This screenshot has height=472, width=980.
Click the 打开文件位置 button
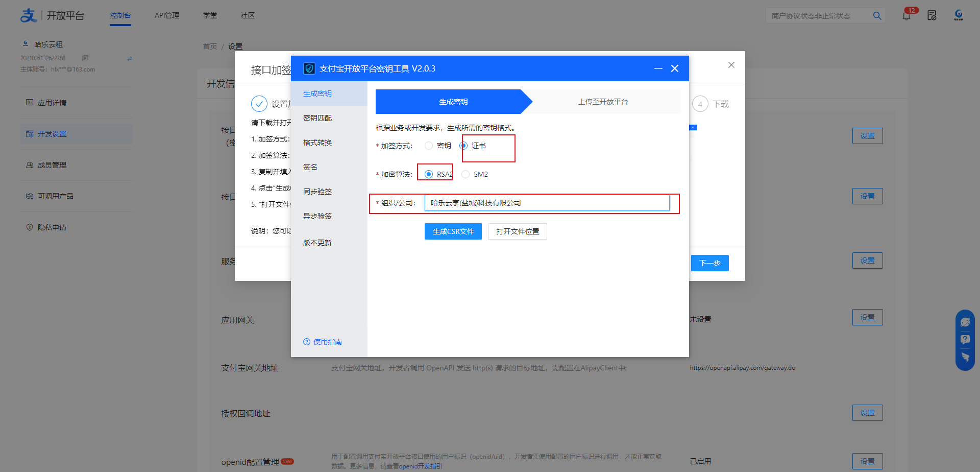pos(518,231)
